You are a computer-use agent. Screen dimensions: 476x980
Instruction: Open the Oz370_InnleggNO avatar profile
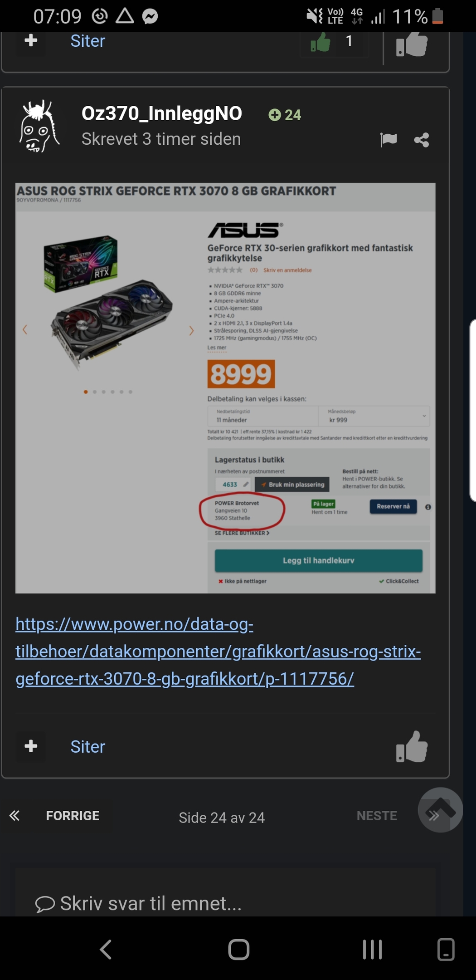[x=39, y=126]
